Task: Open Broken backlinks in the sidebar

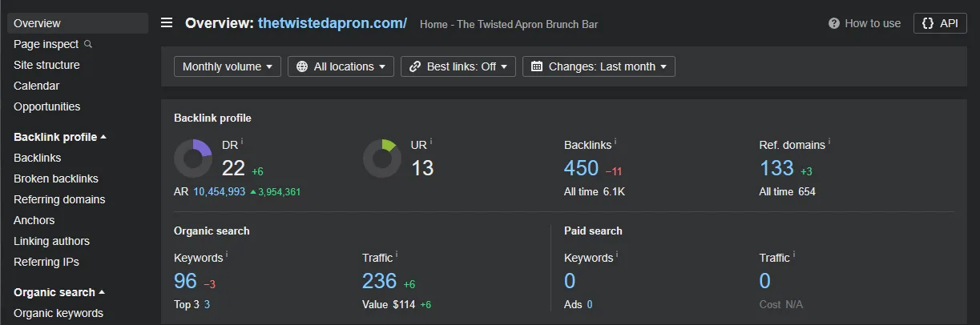Action: coord(56,179)
